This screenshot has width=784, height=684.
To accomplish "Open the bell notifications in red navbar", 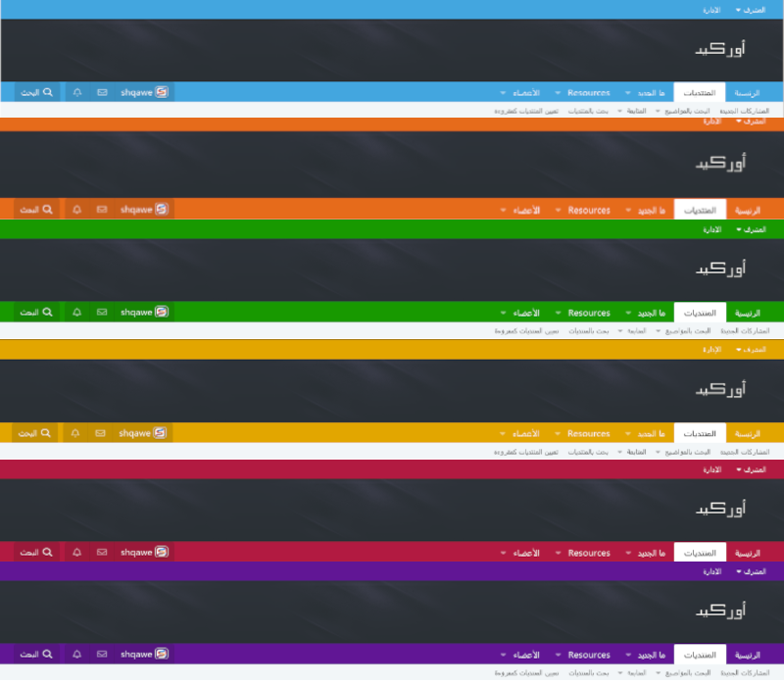I will [77, 553].
